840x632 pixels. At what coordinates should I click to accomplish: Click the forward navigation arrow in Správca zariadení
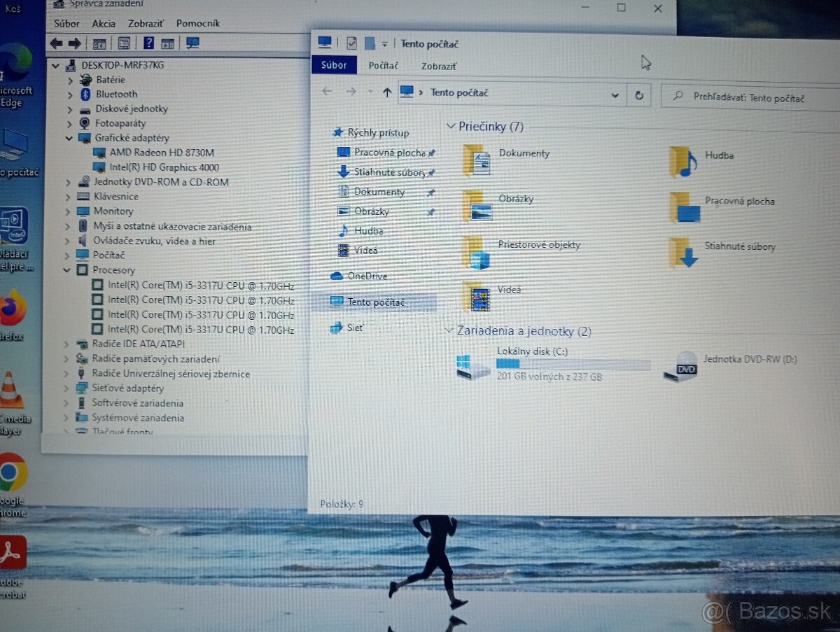pyautogui.click(x=75, y=43)
